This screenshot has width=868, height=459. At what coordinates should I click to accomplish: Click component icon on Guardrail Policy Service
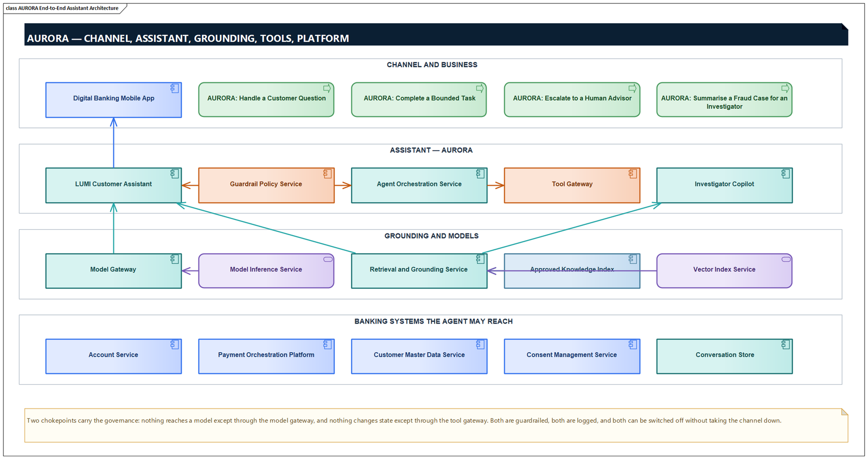click(x=327, y=174)
